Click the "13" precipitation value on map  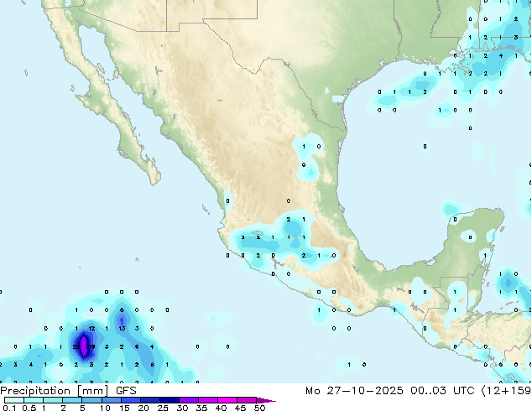[x=122, y=328]
